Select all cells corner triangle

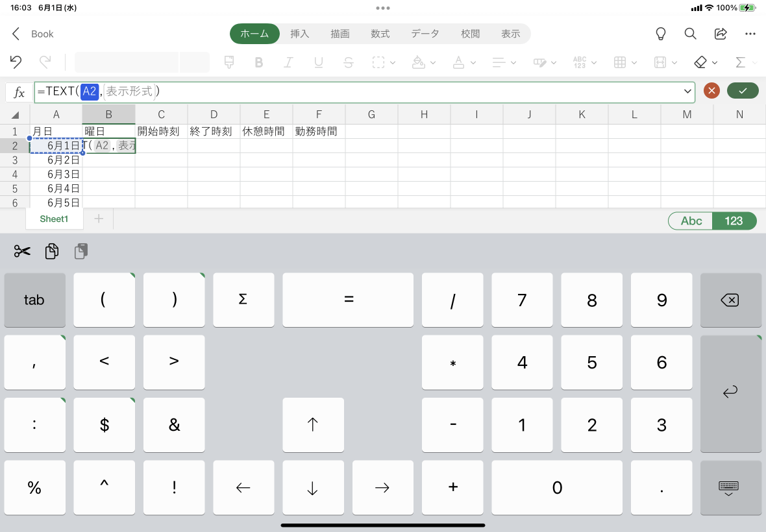15,115
